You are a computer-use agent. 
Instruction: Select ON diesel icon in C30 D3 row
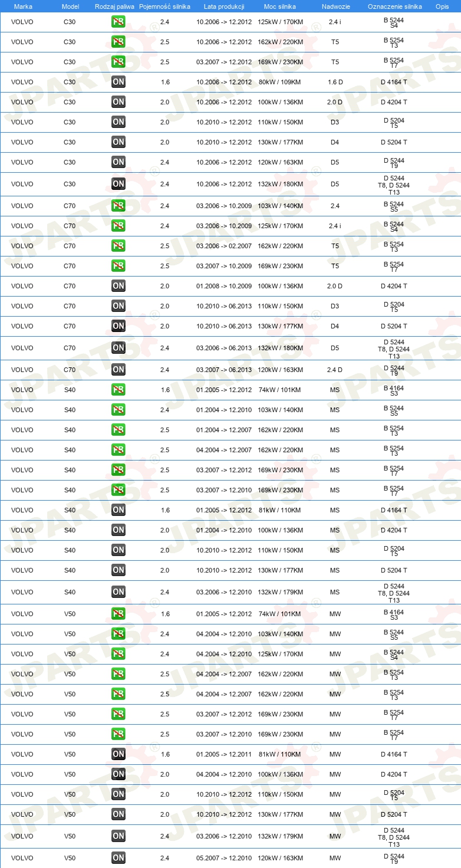pos(118,122)
